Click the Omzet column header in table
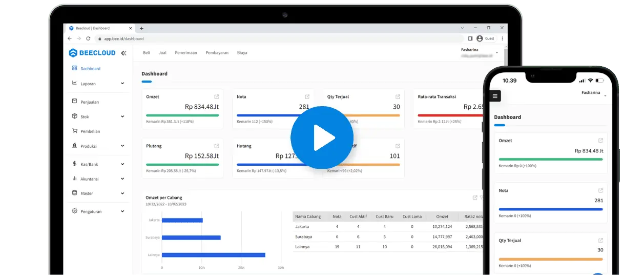Viewport: 644px width, 275px height. [443, 217]
